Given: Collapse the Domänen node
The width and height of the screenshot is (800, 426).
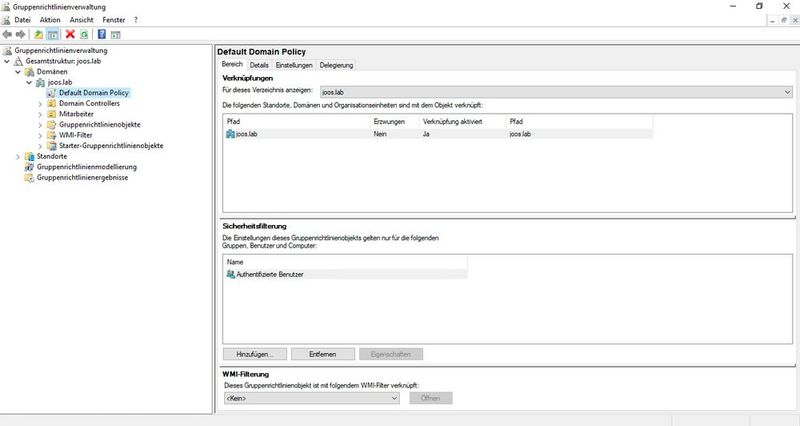Looking at the screenshot, I should pos(18,72).
